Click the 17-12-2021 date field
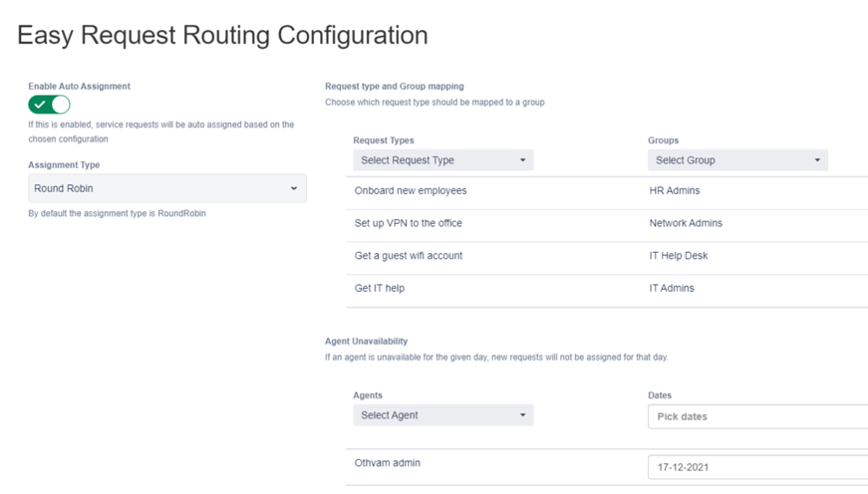Image resolution: width=868 pixels, height=494 pixels. (757, 467)
